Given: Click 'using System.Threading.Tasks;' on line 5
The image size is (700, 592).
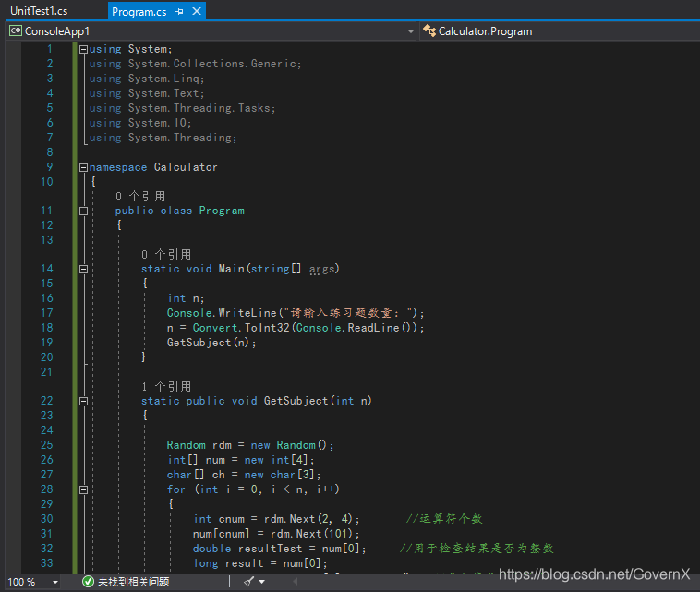Looking at the screenshot, I should (x=182, y=108).
